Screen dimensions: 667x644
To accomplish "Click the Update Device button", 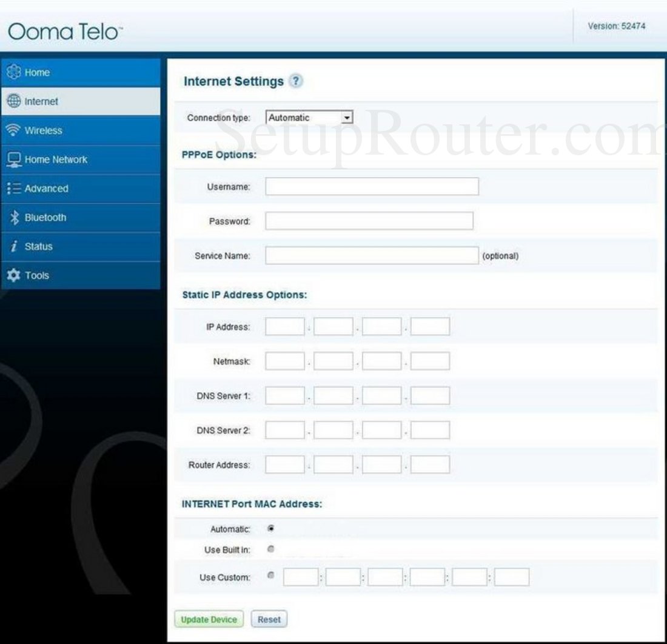I will (209, 619).
